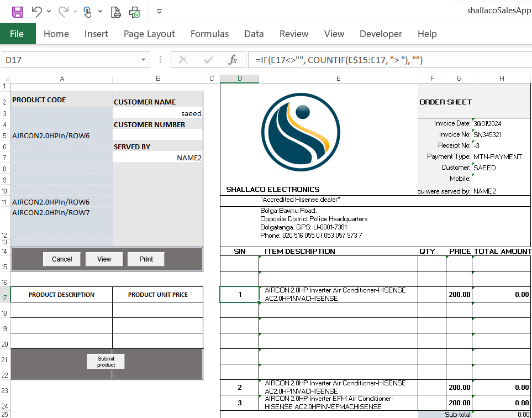532x418 pixels.
Task: Open the Undo history dropdown arrow
Action: 49,12
